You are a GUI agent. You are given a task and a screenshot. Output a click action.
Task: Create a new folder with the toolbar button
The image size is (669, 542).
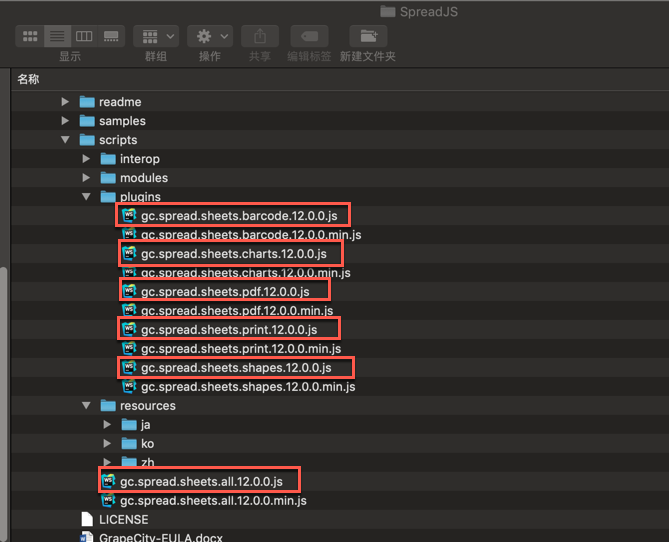pyautogui.click(x=367, y=36)
